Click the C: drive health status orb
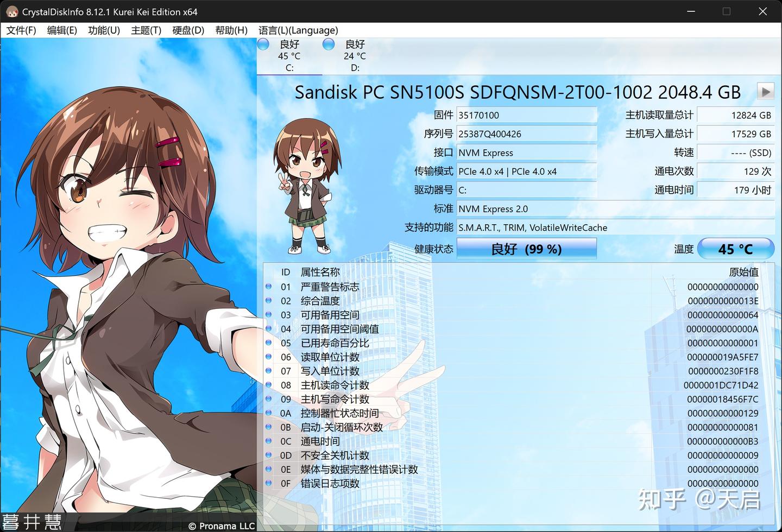Screen dimensions: 782x532 tap(263, 45)
